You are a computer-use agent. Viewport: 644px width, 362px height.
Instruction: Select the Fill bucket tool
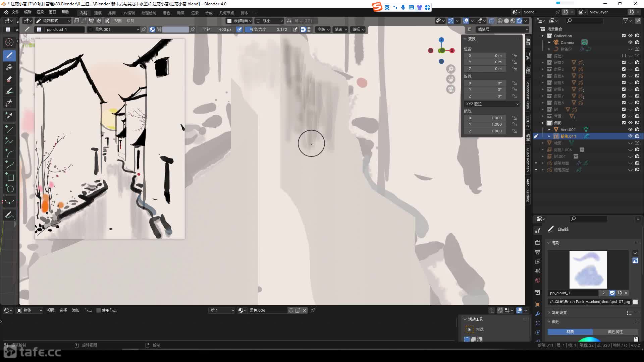pos(9,67)
